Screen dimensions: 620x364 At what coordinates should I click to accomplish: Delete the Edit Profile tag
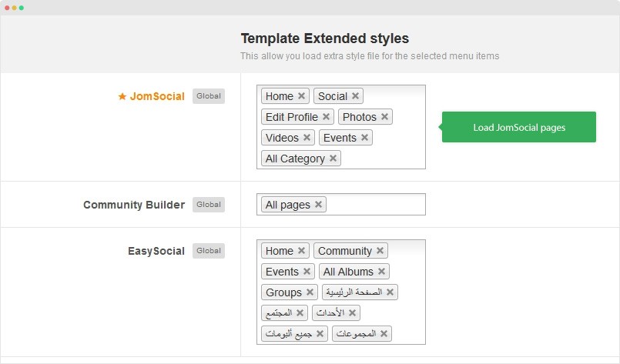click(326, 117)
